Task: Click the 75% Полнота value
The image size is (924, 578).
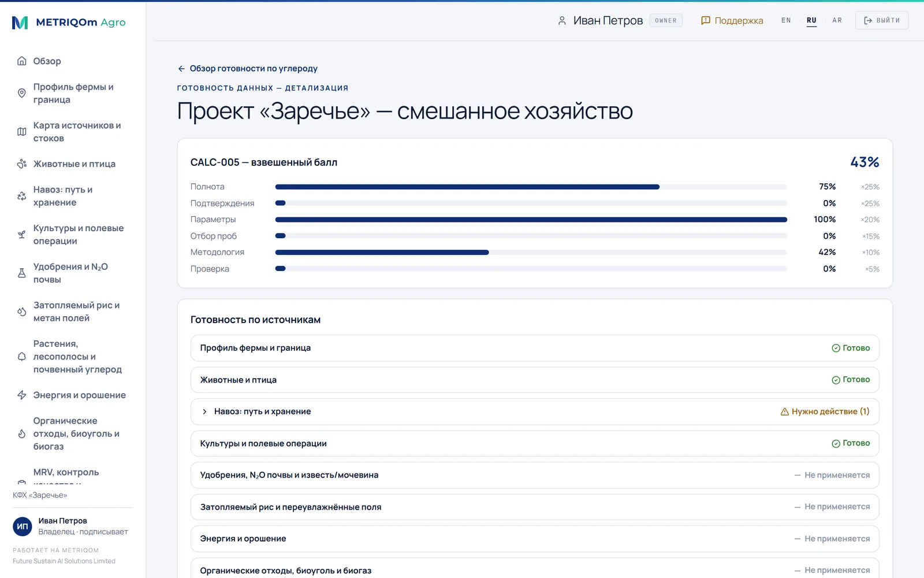Action: click(x=827, y=187)
